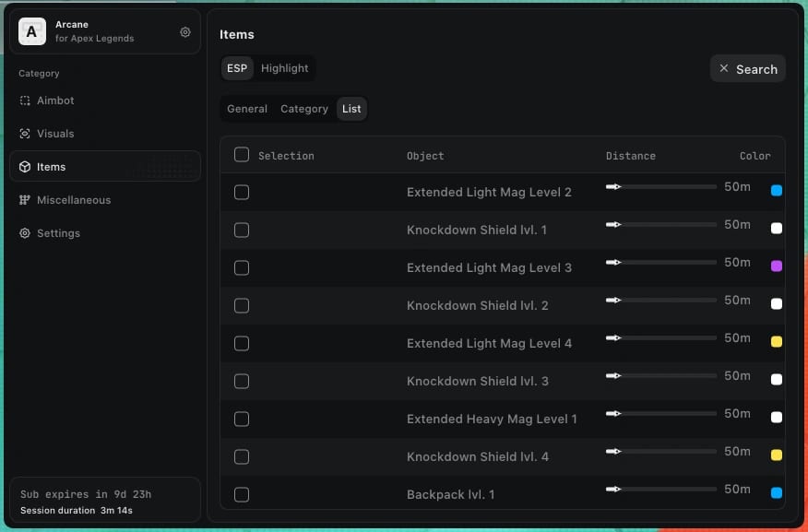The height and width of the screenshot is (532, 808).
Task: Click the Aimbot category icon
Action: 25,100
